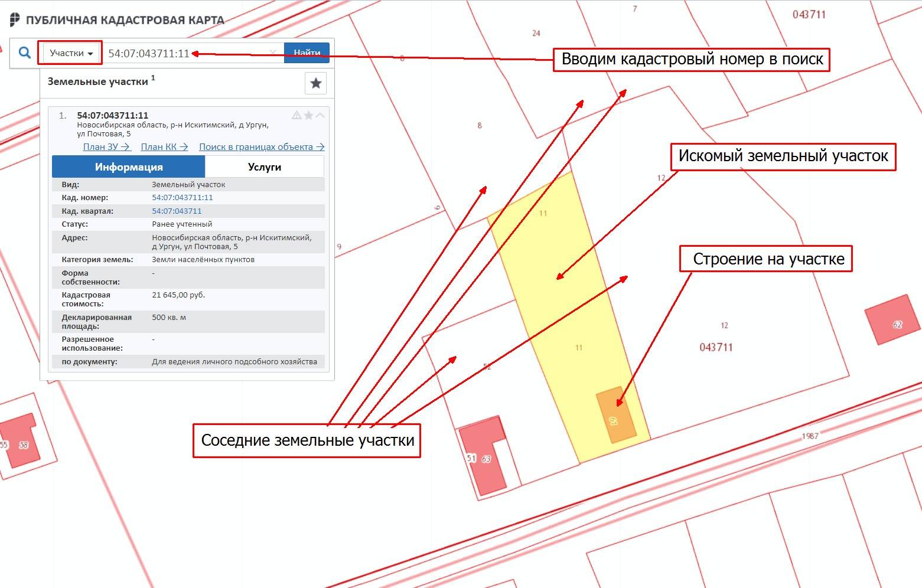Screen dimensions: 922x588
Task: Click the Публичная кадастровая карта logo icon
Action: coord(15,19)
